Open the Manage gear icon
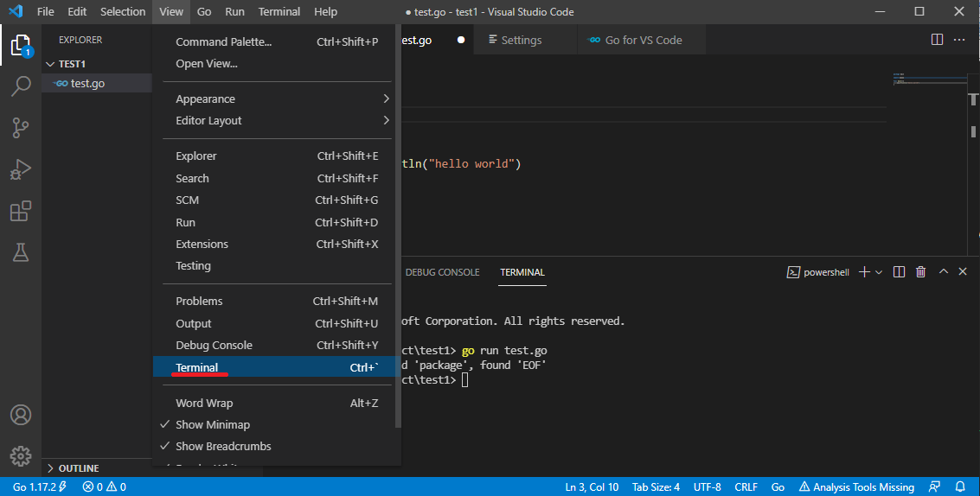 click(x=21, y=456)
